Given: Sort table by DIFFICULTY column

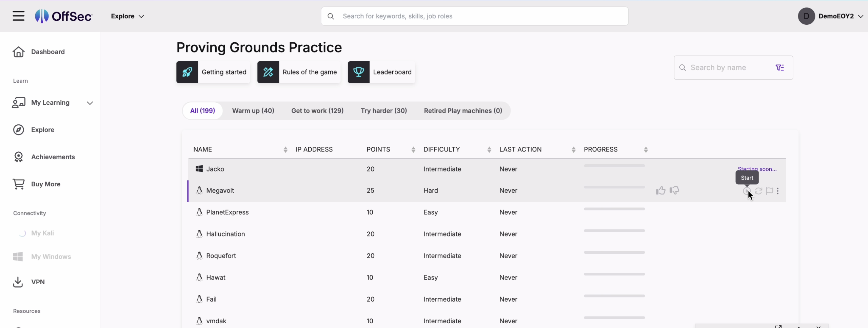Looking at the screenshot, I should (489, 150).
